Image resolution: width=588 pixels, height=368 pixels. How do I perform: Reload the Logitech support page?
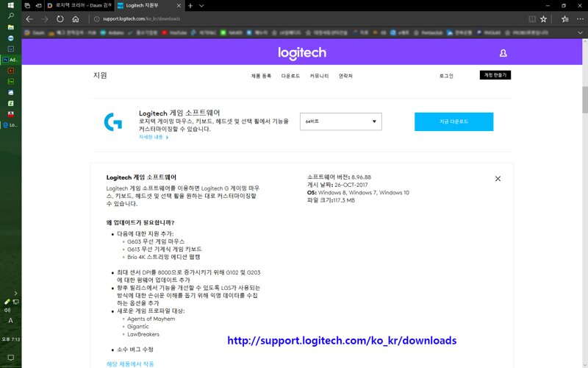(60, 19)
